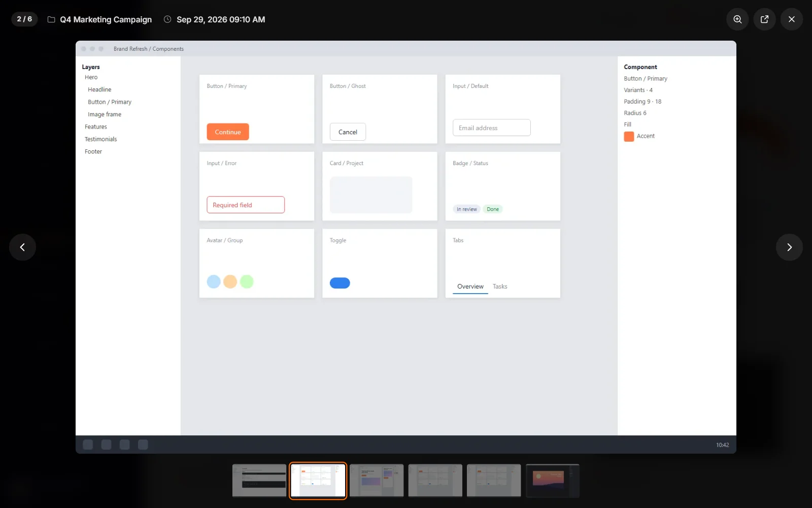Select the Headline layer
This screenshot has width=812, height=508.
tap(99, 89)
